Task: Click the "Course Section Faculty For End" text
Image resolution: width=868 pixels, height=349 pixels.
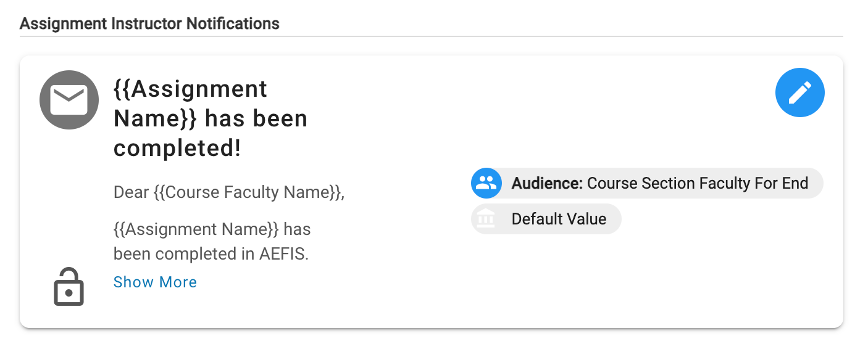Action: point(697,183)
